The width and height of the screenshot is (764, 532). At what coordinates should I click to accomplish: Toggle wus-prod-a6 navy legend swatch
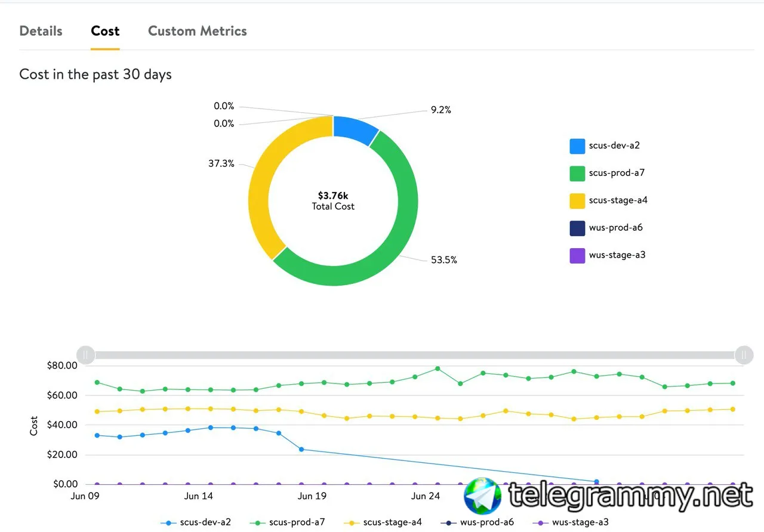click(577, 228)
